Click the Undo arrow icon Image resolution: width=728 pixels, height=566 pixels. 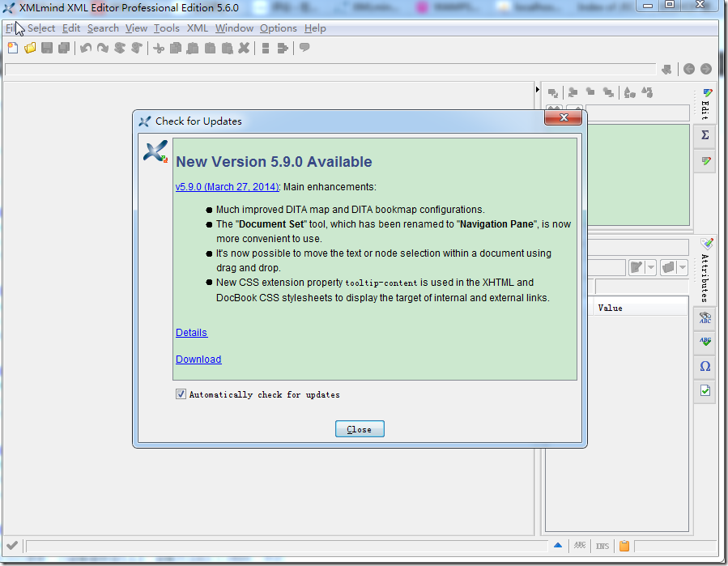pyautogui.click(x=85, y=48)
